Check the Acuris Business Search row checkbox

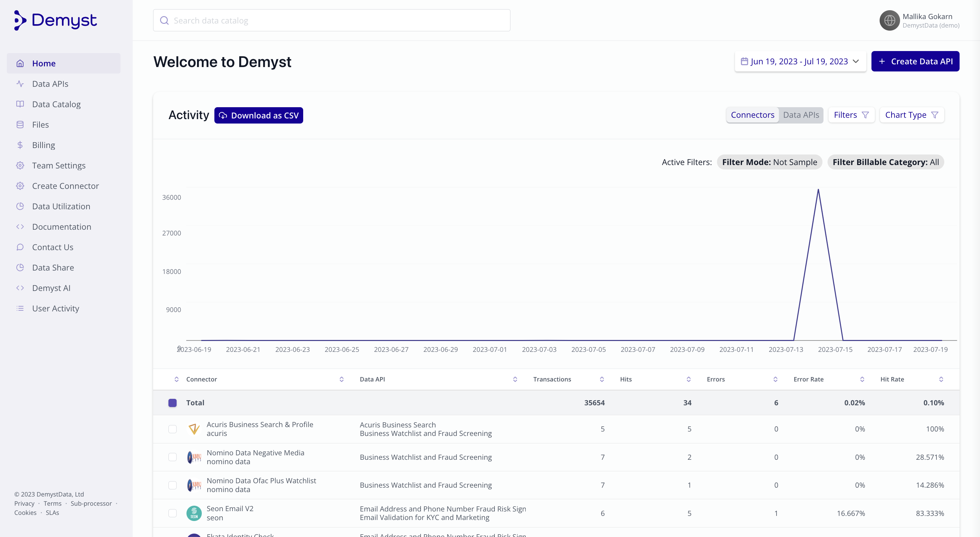(x=172, y=429)
